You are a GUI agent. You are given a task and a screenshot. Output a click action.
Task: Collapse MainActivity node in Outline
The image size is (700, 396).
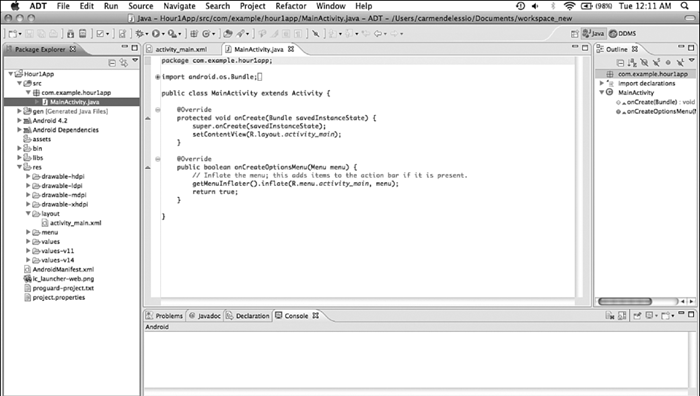[x=602, y=92]
